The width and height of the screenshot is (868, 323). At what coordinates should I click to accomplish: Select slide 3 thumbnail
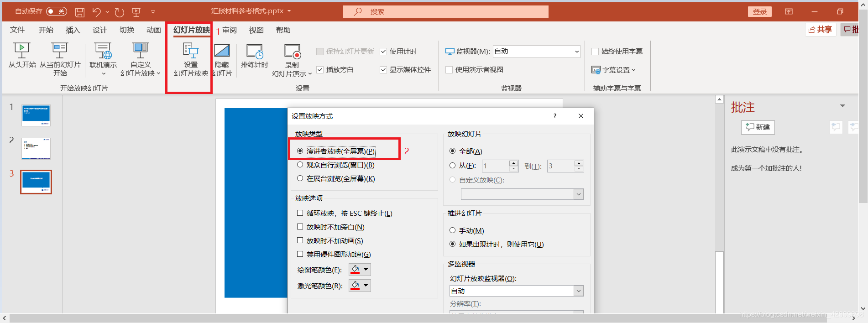[36, 182]
